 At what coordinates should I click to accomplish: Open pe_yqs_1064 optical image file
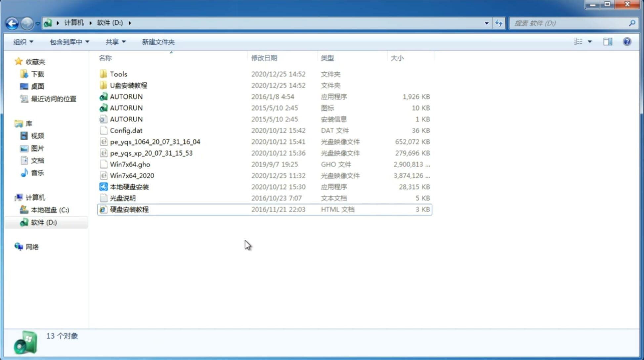tap(155, 142)
